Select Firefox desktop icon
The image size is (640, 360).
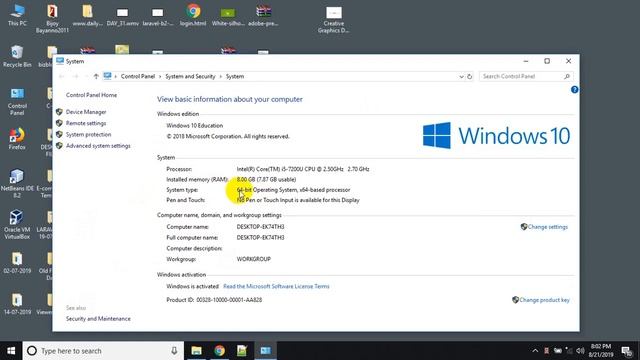tap(17, 139)
